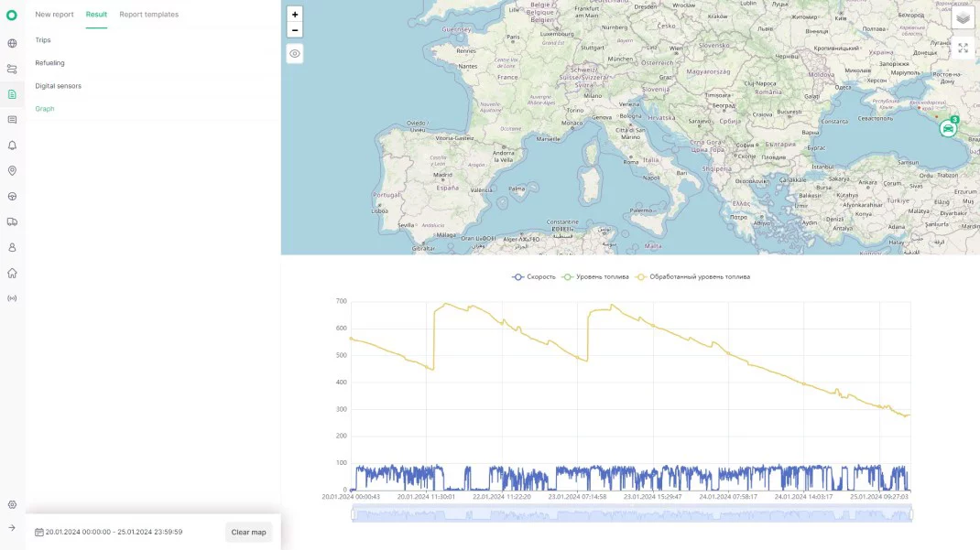The image size is (980, 550).
Task: Open the globe map section in sidebar
Action: [x=12, y=44]
